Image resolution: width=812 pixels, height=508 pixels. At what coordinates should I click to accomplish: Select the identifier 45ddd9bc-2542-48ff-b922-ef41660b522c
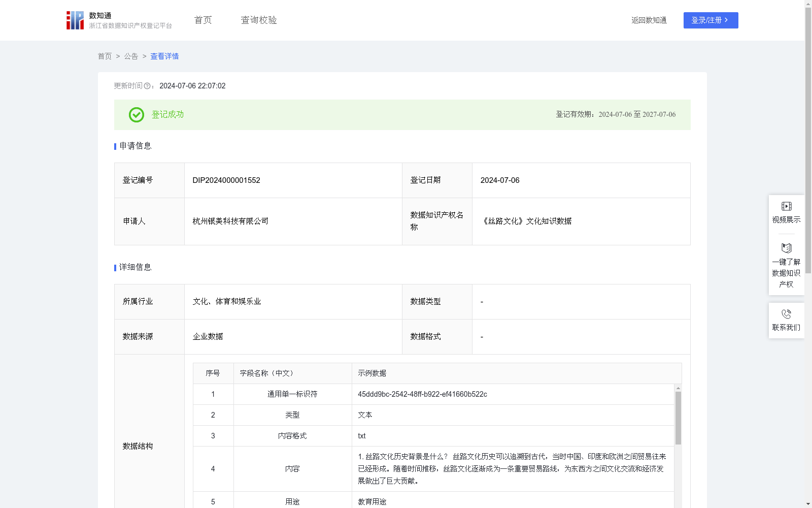coord(422,394)
